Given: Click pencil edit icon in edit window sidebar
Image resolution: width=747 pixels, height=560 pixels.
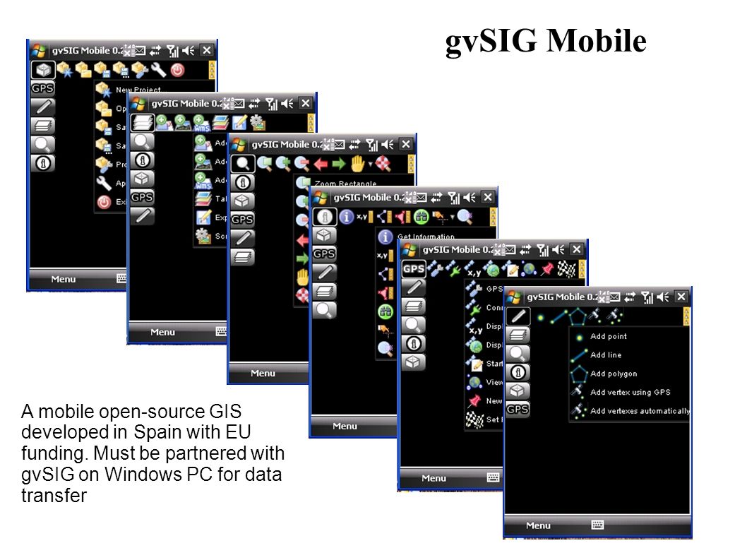Looking at the screenshot, I should coord(518,316).
